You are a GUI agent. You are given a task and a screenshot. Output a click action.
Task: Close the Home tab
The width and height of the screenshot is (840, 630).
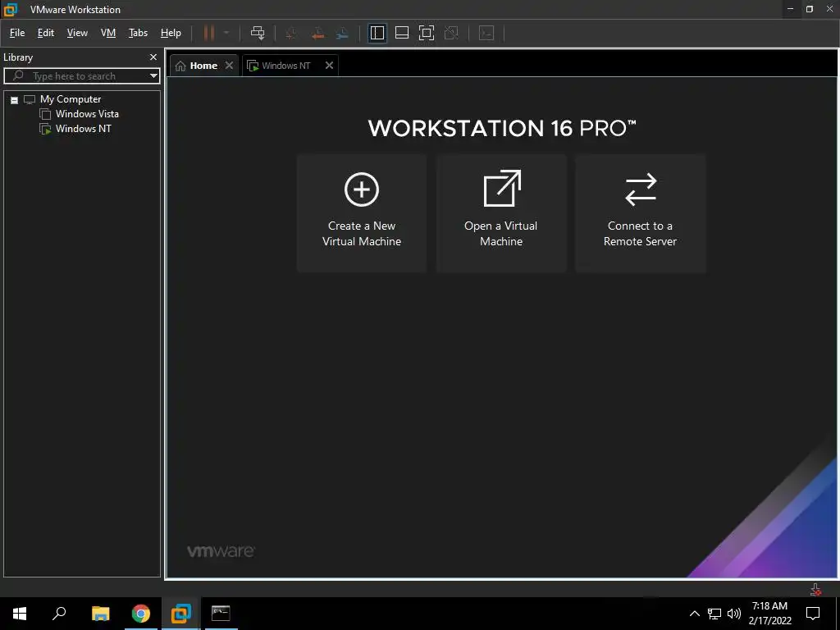pyautogui.click(x=230, y=66)
